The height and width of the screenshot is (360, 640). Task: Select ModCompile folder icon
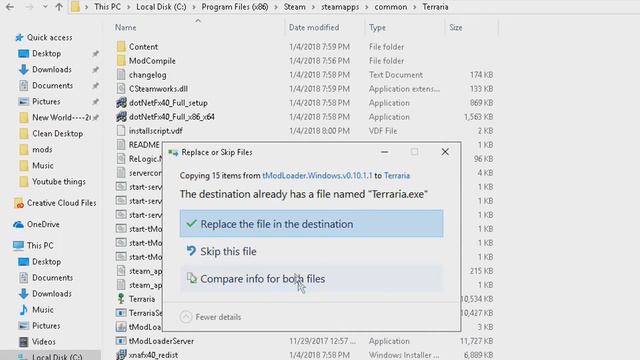(x=121, y=60)
